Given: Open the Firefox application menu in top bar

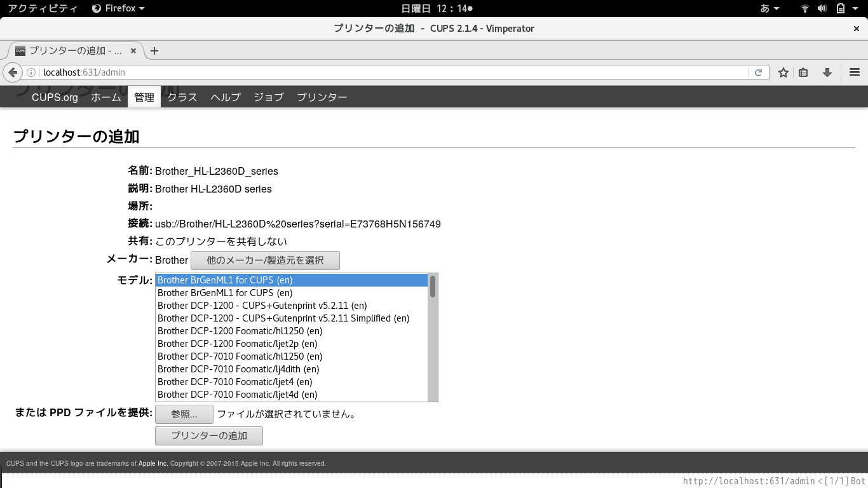Looking at the screenshot, I should [118, 8].
